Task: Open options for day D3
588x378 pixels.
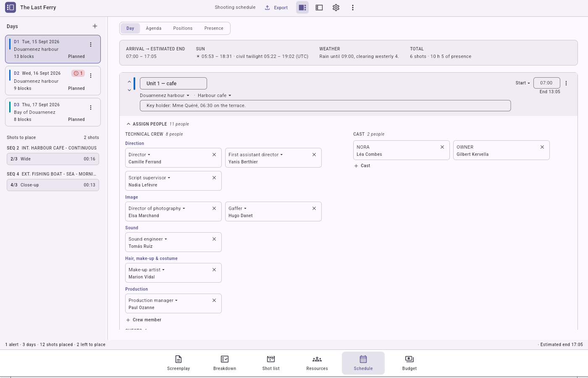Action: click(x=91, y=108)
